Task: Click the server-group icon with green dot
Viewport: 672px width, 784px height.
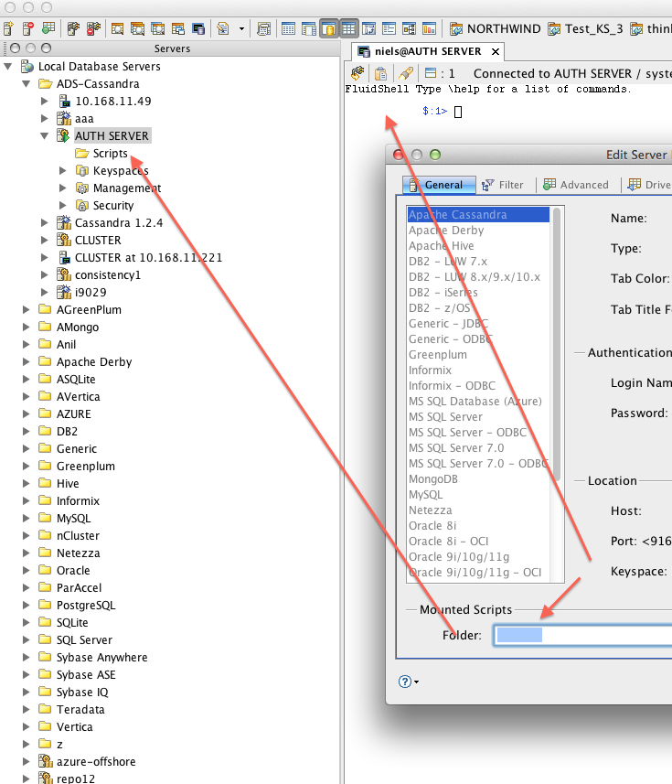Action: click(48, 29)
